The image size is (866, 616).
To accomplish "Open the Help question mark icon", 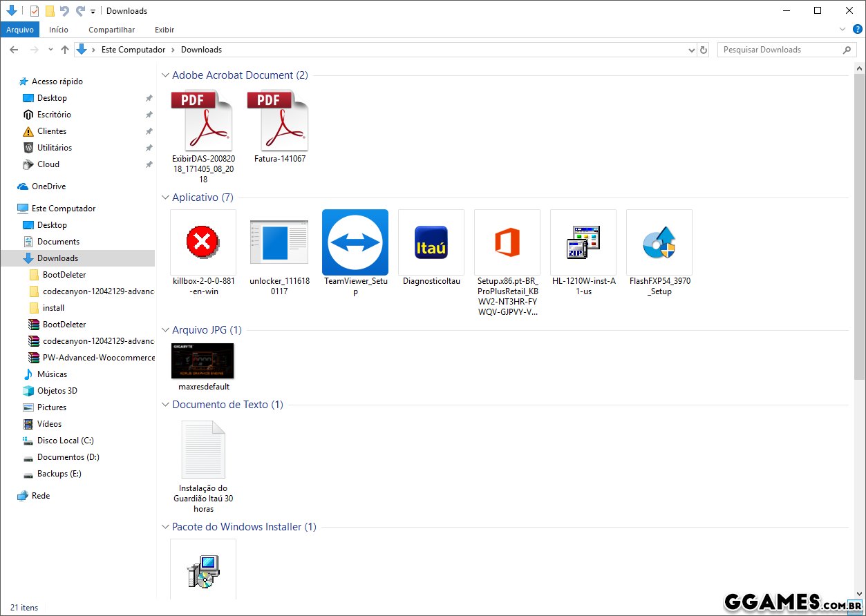I will point(857,29).
